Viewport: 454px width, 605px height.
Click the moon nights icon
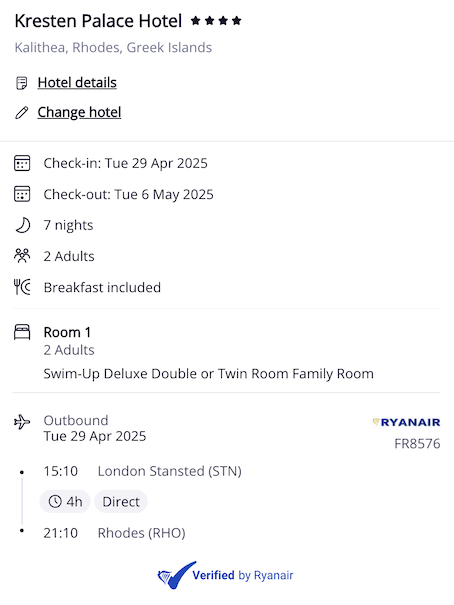click(22, 225)
